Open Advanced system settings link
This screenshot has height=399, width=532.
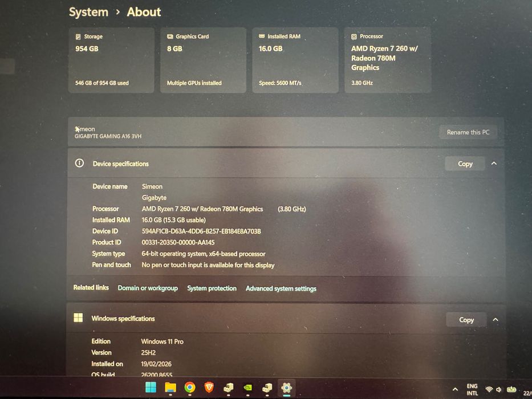tap(281, 288)
